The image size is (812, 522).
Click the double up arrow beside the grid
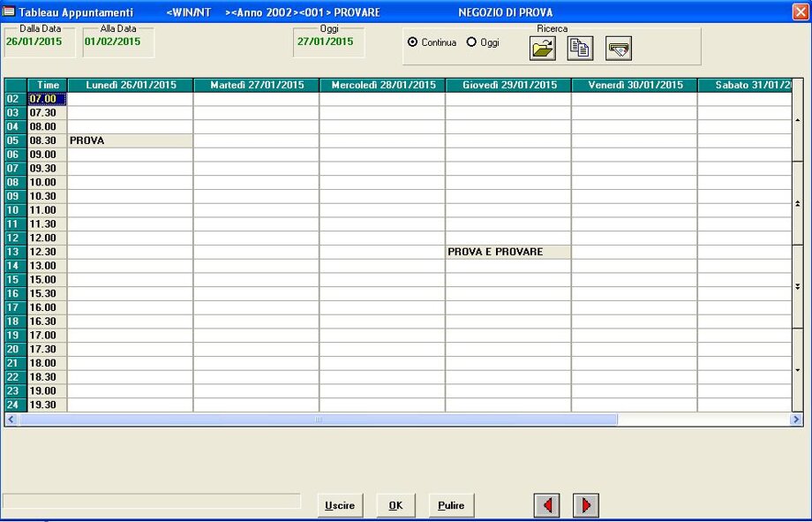[x=797, y=203]
